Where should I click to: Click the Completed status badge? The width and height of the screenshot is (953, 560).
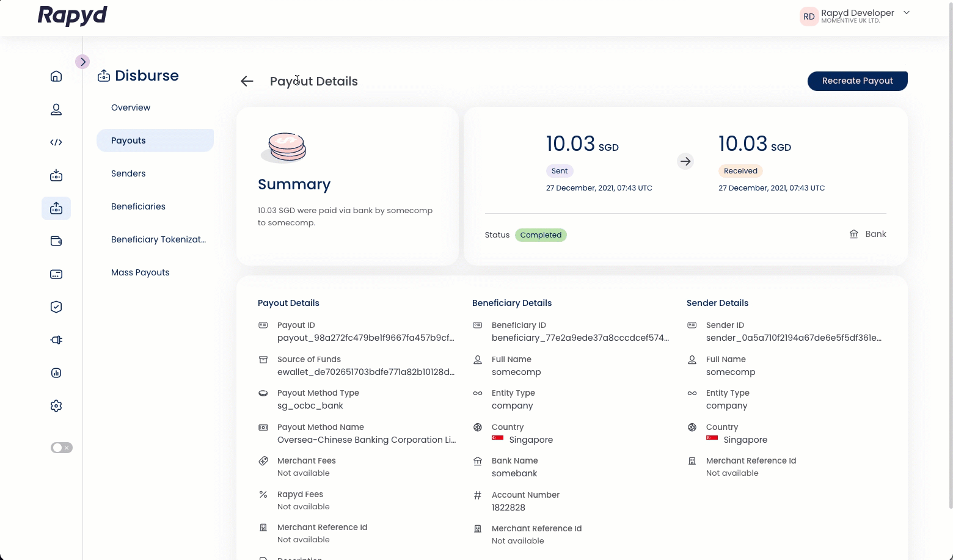pyautogui.click(x=541, y=235)
